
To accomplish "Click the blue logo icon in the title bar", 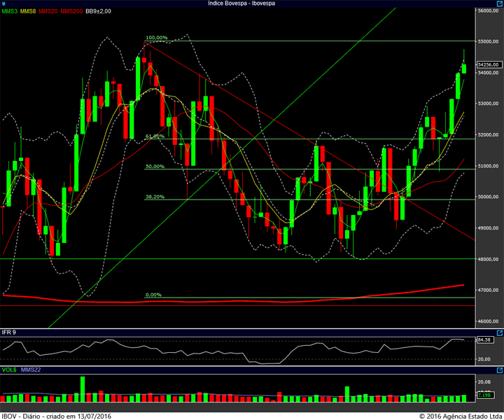I will (x=3, y=3).
